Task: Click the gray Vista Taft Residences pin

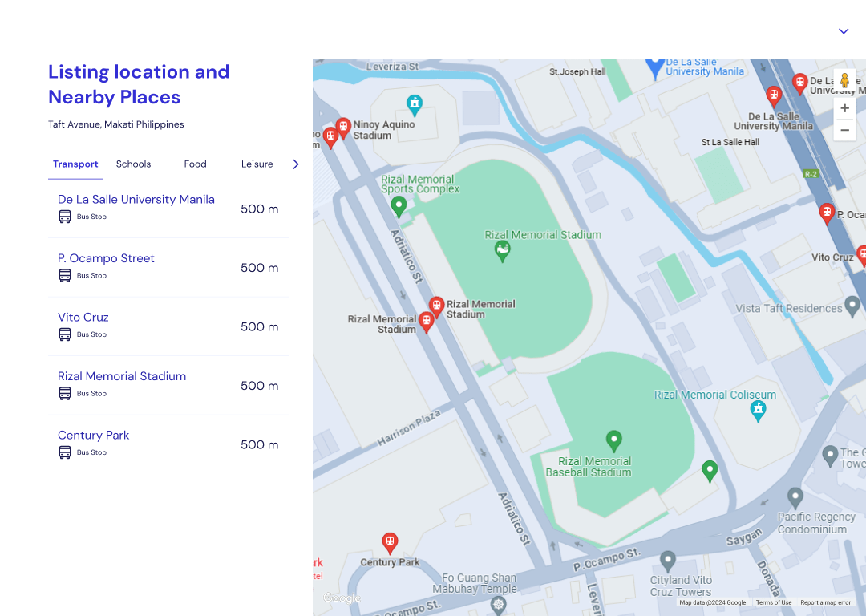Action: point(852,306)
